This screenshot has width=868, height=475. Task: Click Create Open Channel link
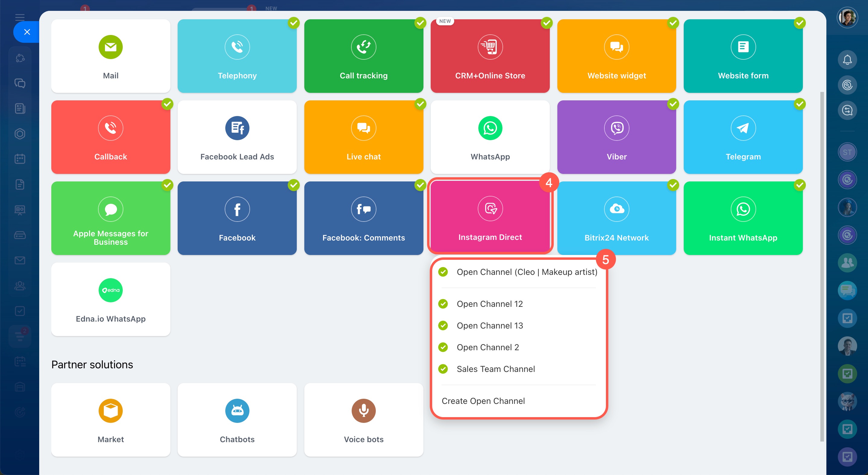point(483,401)
